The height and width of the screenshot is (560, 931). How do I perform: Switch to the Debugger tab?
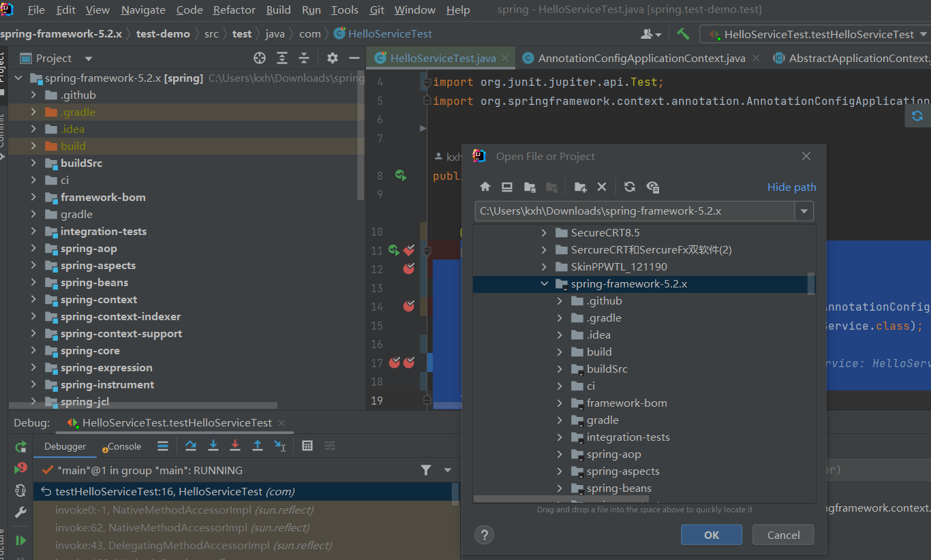click(x=65, y=447)
